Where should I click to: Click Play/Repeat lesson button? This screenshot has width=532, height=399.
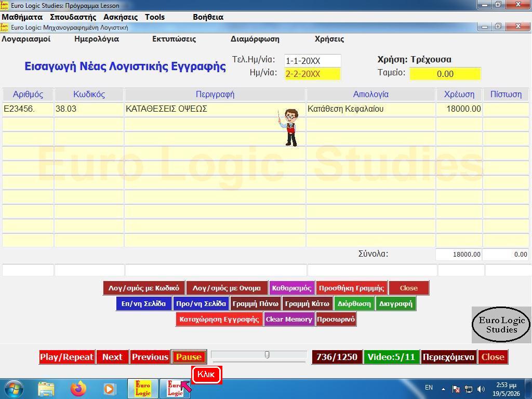click(67, 357)
